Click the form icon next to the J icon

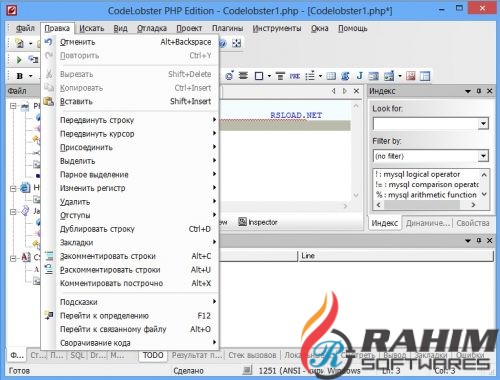click(x=374, y=76)
